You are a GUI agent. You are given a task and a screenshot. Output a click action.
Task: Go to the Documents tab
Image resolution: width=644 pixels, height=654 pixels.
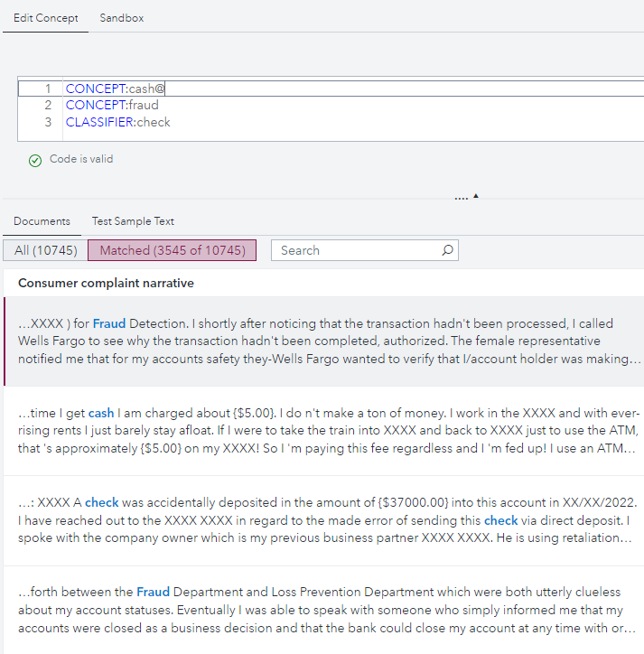42,221
